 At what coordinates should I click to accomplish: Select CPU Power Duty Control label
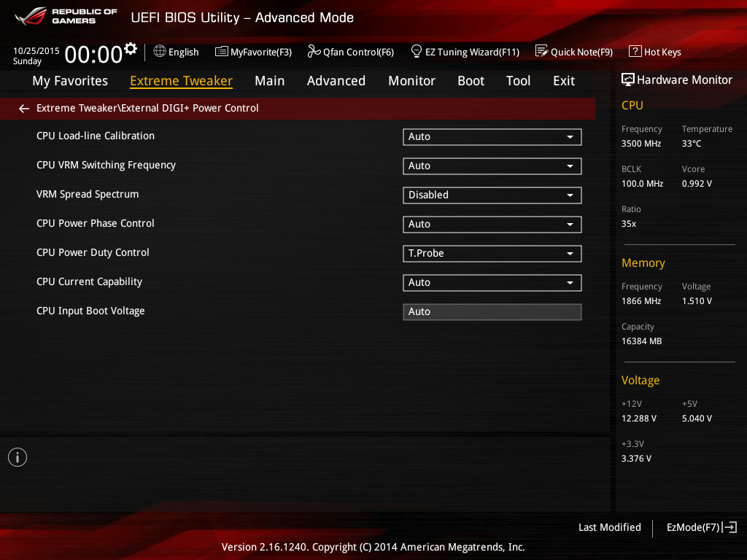[93, 252]
